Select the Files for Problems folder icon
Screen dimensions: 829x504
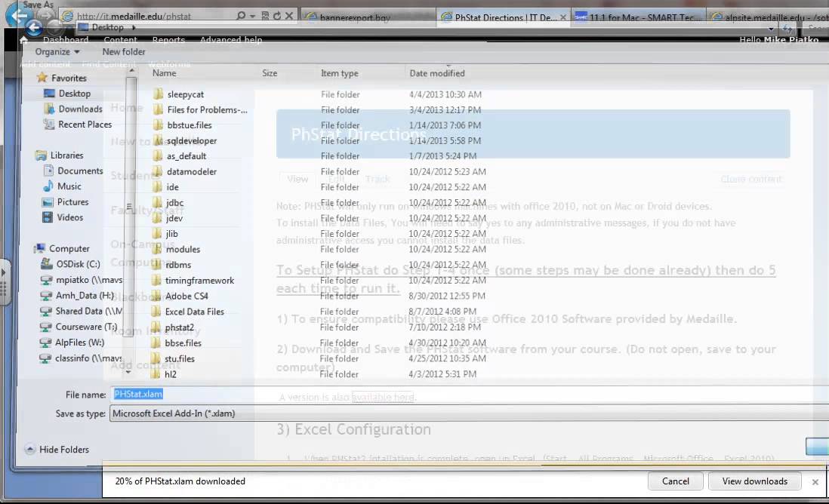[x=158, y=109]
